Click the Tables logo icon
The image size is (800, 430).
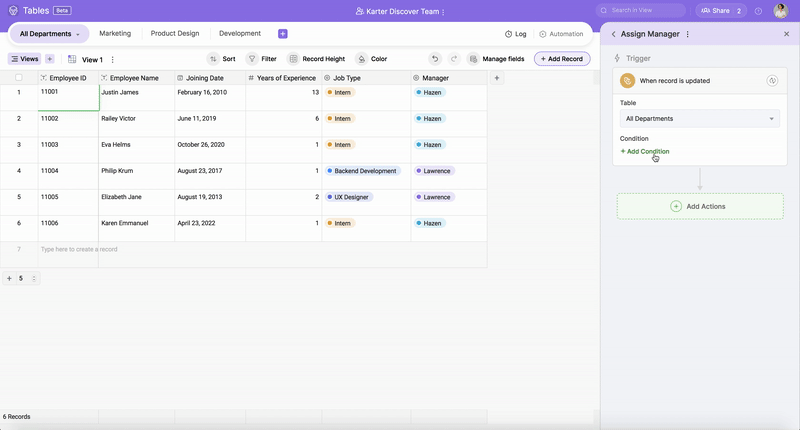pos(13,11)
